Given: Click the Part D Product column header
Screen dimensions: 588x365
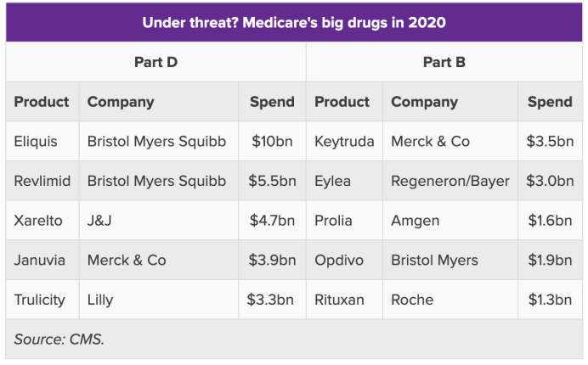Looking at the screenshot, I should [x=42, y=102].
